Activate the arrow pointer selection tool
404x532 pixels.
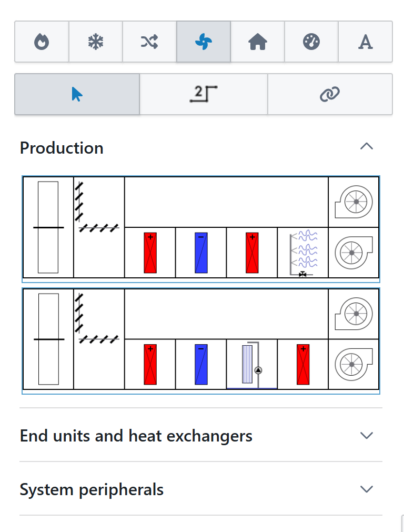[x=77, y=94]
